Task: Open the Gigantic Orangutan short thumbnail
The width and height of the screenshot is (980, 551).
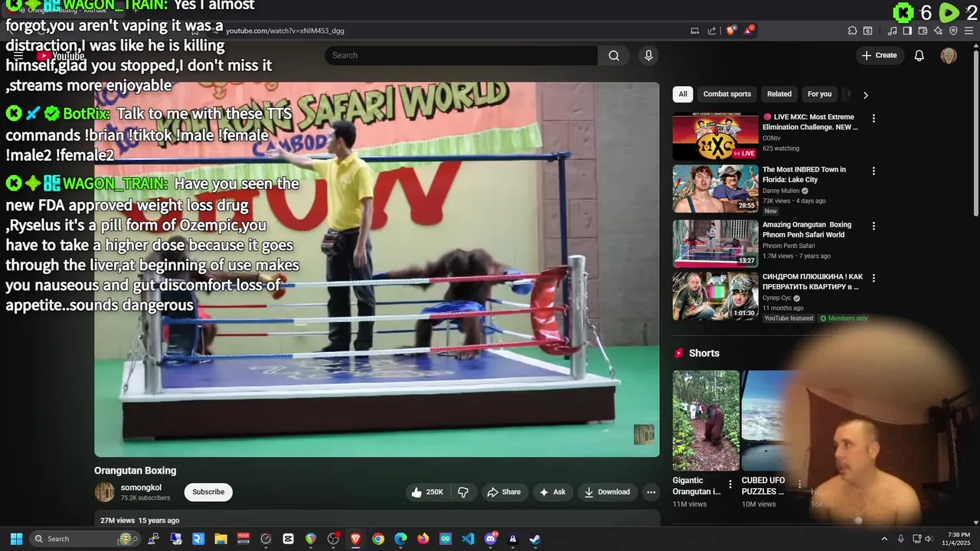Action: tap(706, 420)
